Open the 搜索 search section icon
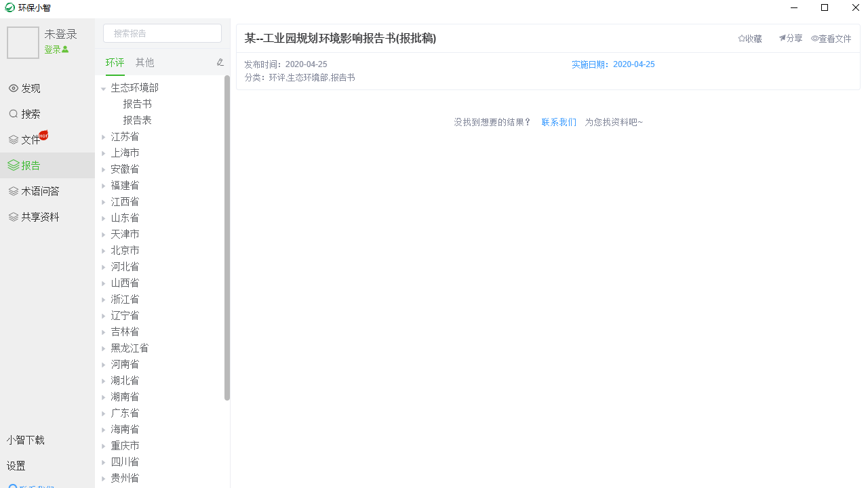868x488 pixels. click(13, 114)
